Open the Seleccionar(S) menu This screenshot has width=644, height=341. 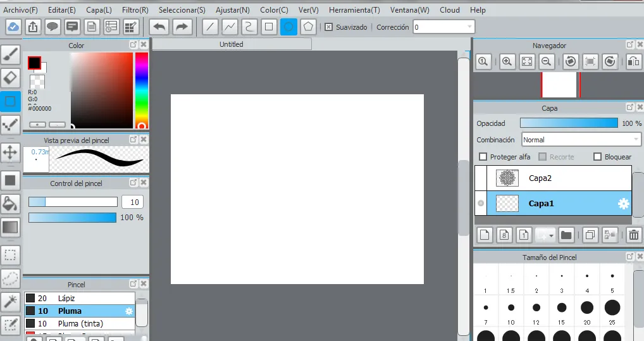pyautogui.click(x=182, y=10)
